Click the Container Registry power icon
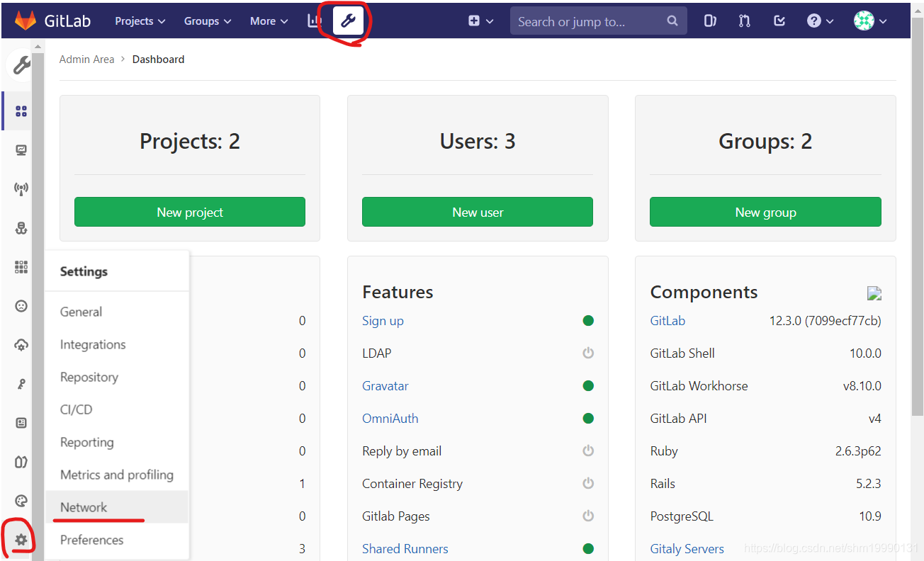 [x=588, y=483]
